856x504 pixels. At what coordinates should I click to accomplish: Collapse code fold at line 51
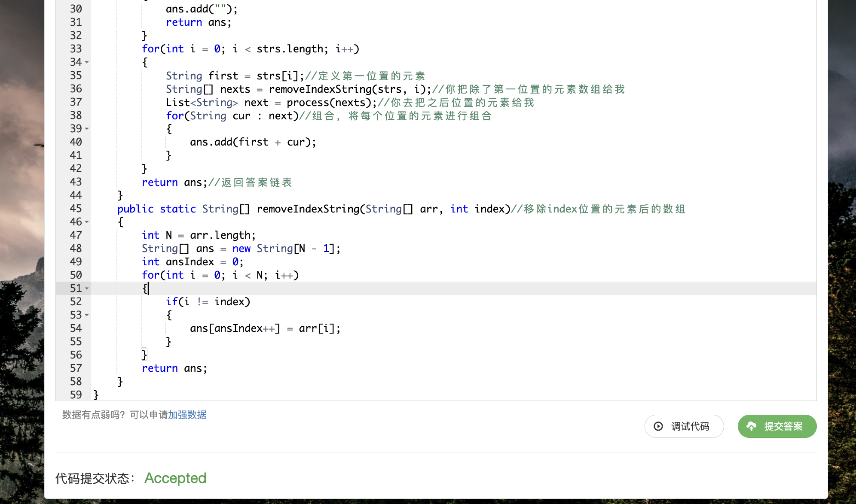coord(87,288)
